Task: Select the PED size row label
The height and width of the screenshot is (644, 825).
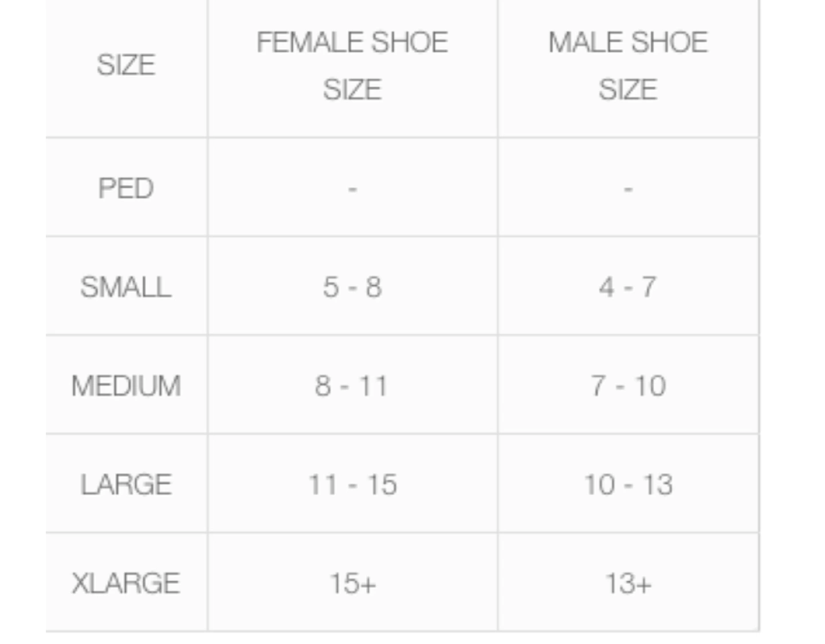Action: [x=126, y=189]
